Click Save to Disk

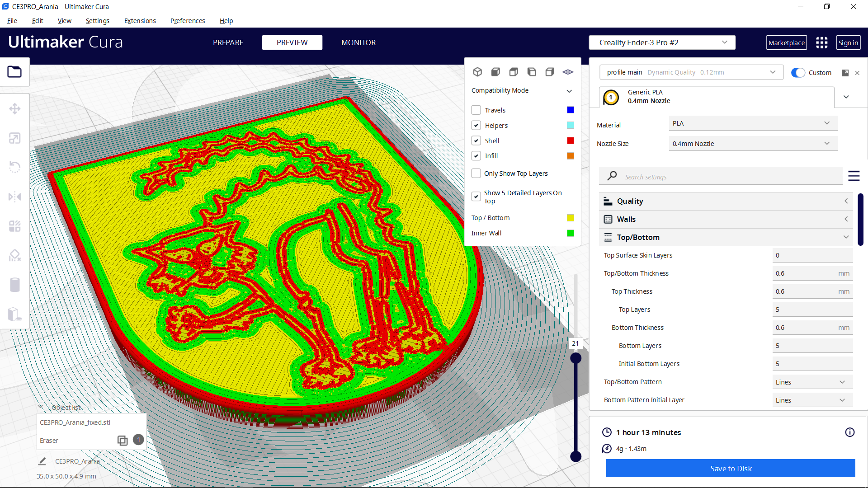[731, 468]
